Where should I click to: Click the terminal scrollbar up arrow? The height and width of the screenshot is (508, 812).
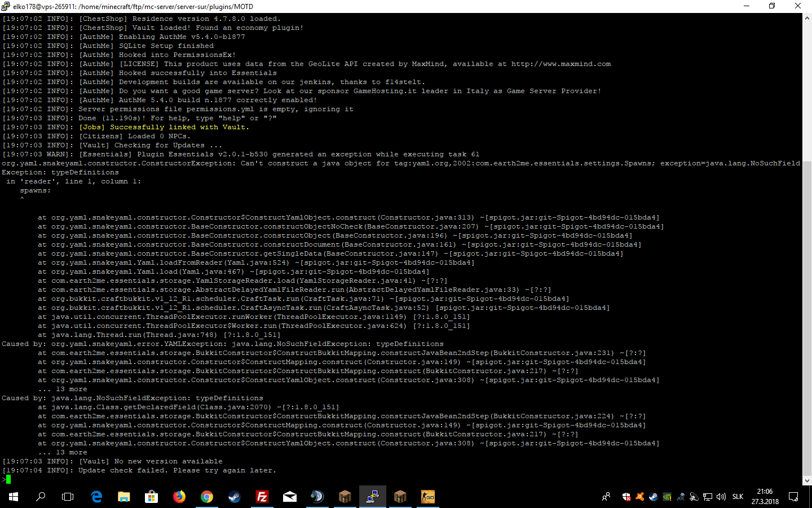point(807,18)
